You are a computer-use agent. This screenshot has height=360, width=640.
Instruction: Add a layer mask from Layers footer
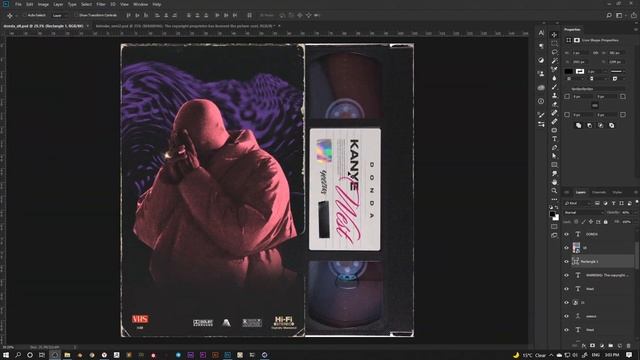[x=593, y=346]
